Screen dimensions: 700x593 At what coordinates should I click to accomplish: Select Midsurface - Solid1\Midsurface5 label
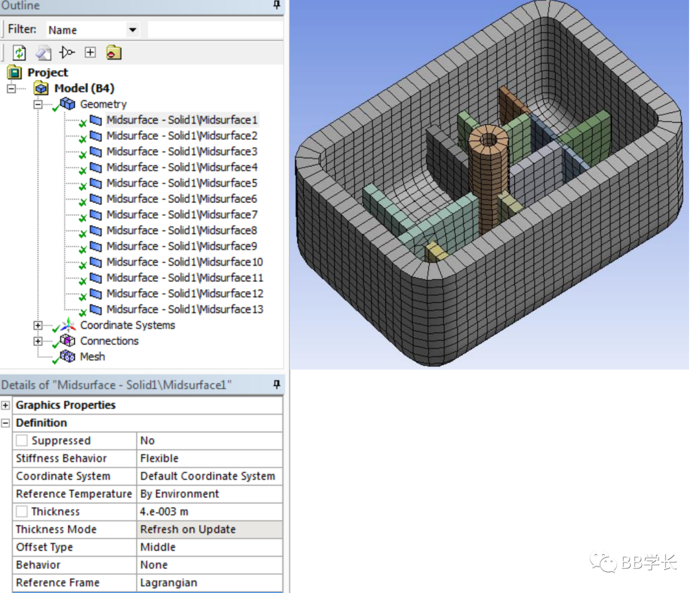click(x=181, y=183)
